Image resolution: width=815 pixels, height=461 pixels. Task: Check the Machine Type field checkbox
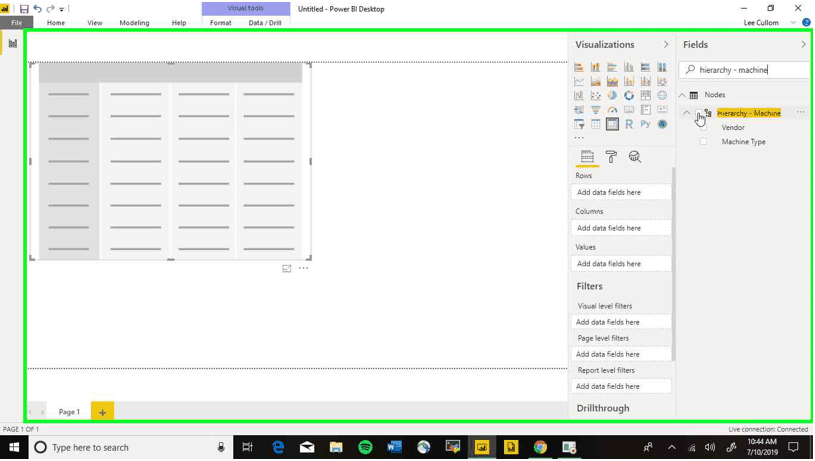coord(703,141)
